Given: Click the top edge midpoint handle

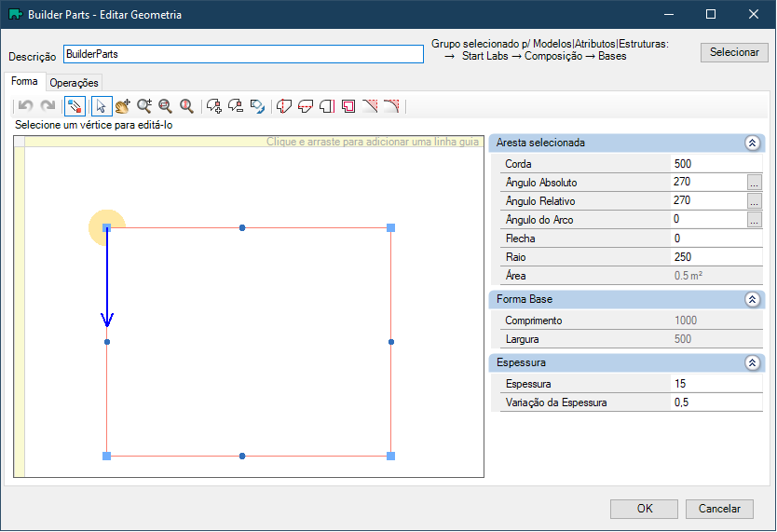Looking at the screenshot, I should pyautogui.click(x=242, y=228).
